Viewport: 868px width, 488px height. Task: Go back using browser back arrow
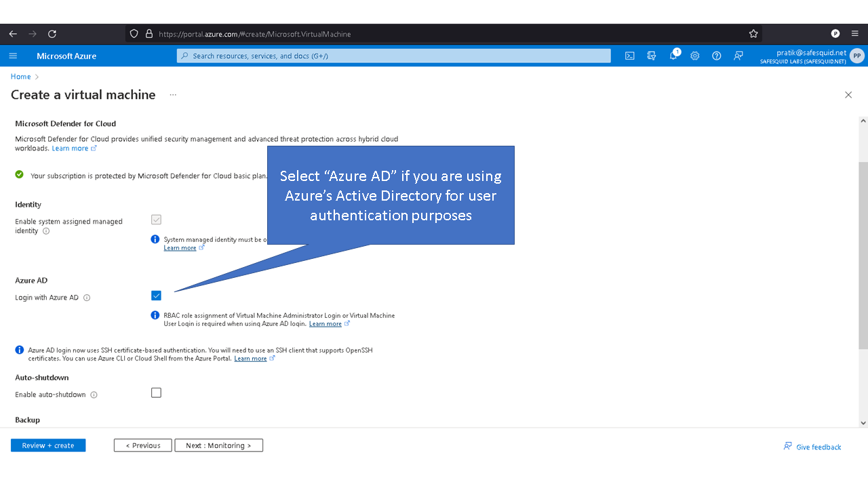[13, 34]
